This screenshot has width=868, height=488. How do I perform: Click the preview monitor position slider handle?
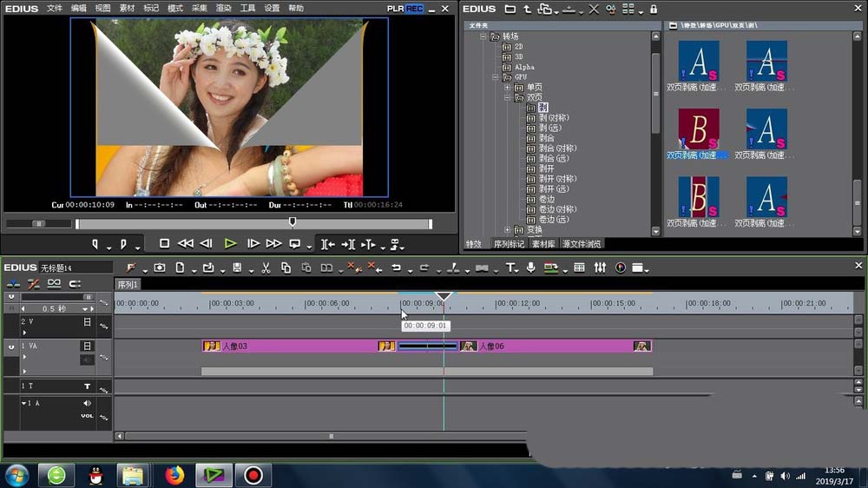(x=293, y=222)
